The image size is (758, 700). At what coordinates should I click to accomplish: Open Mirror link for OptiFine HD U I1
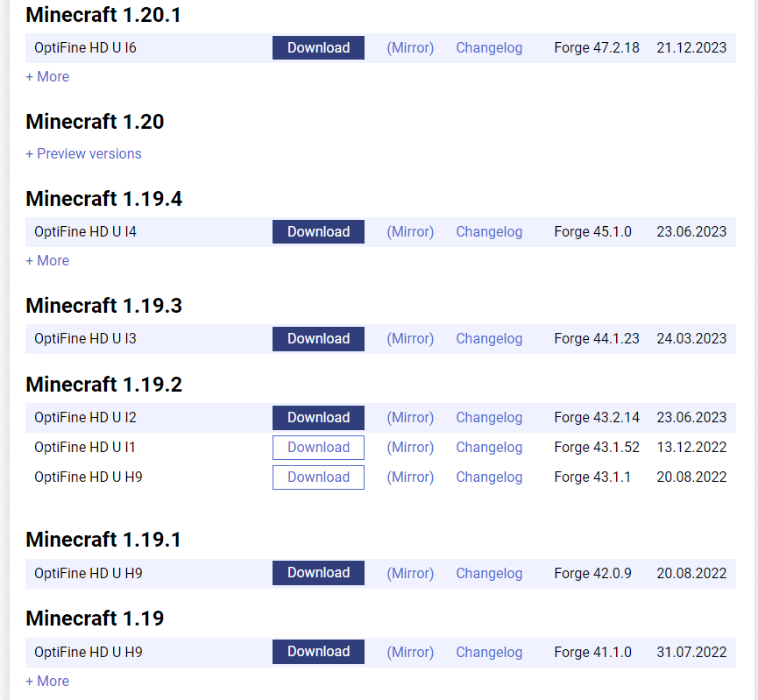pyautogui.click(x=410, y=448)
